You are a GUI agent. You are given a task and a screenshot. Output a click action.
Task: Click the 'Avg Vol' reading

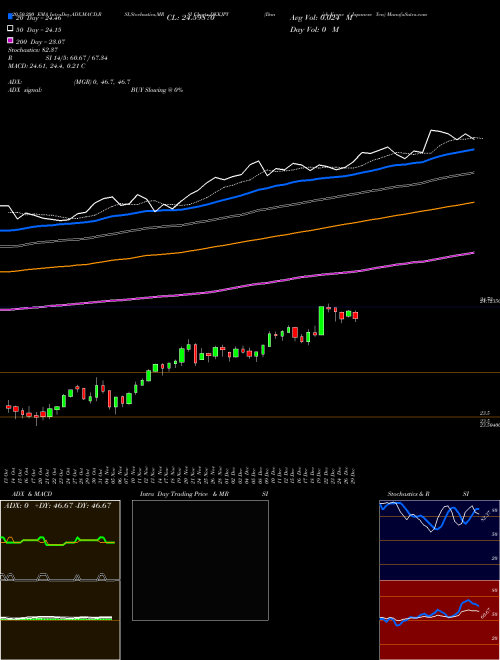tap(321, 18)
